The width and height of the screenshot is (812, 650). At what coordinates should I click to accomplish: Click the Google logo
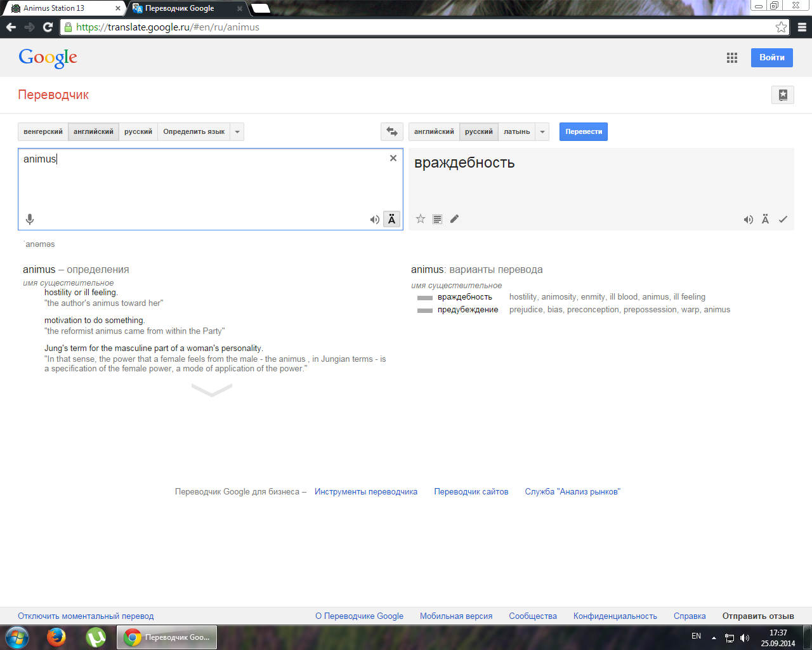coord(48,58)
